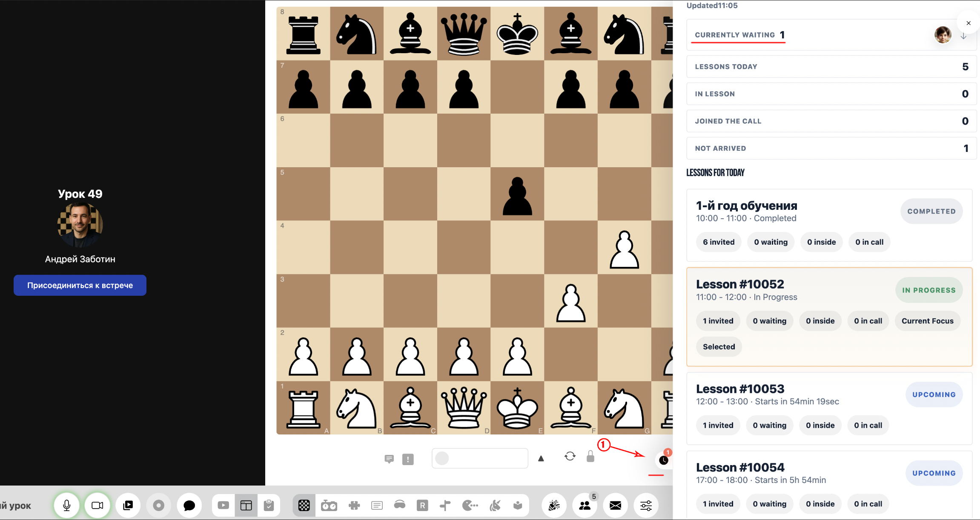Screen dimensions: 980x520
Task: Select the split layout window icon
Action: [246, 505]
